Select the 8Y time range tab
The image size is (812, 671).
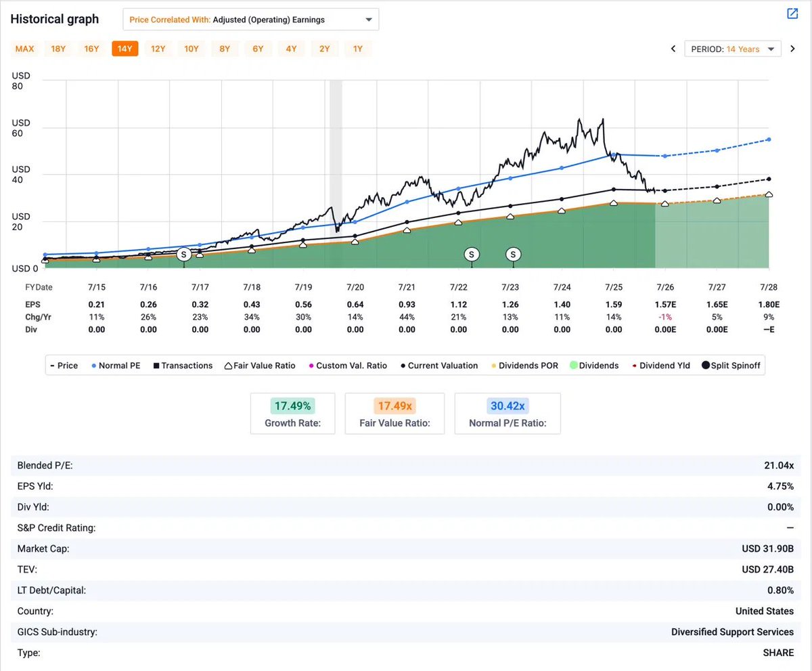(x=225, y=49)
